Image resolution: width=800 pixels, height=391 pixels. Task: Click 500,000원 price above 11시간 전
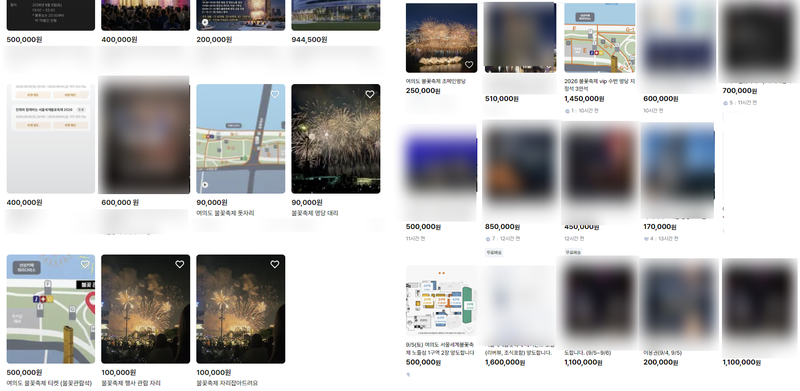[x=423, y=227]
